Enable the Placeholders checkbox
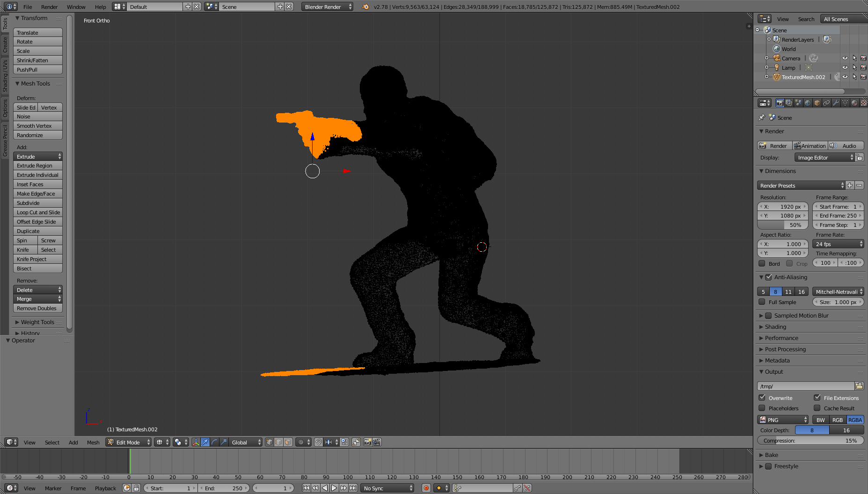The image size is (868, 494). pyautogui.click(x=762, y=408)
